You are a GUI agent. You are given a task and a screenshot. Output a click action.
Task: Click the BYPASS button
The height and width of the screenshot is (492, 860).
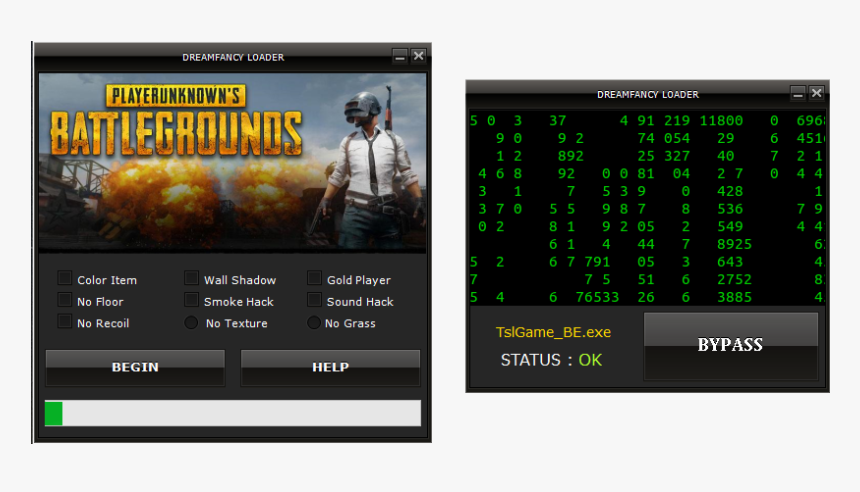point(731,346)
